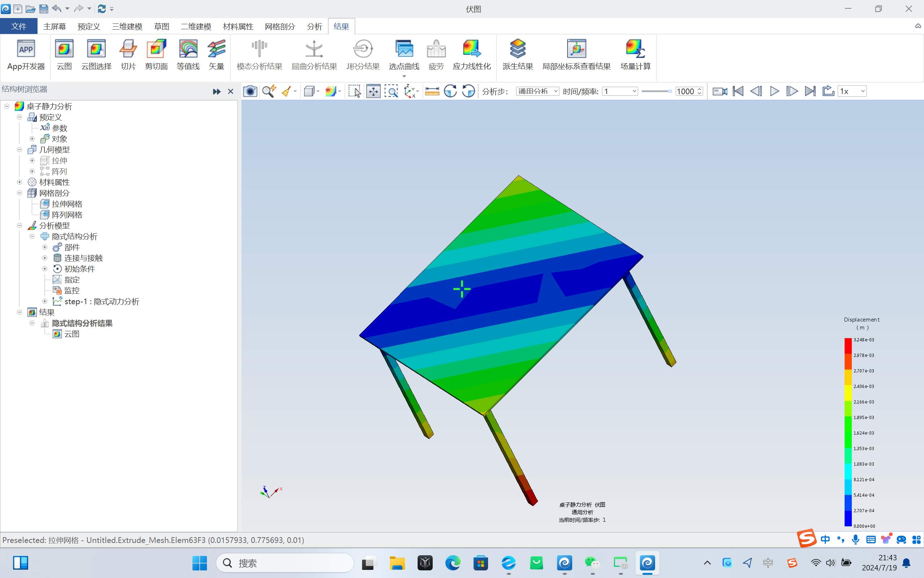Open 选点曲线 point curve tool
This screenshot has height=578, width=924.
pyautogui.click(x=404, y=55)
